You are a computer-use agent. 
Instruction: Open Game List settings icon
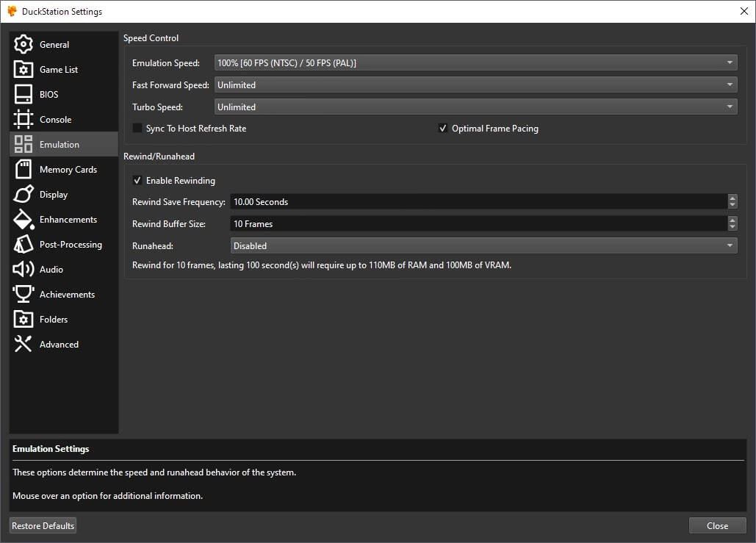click(24, 70)
